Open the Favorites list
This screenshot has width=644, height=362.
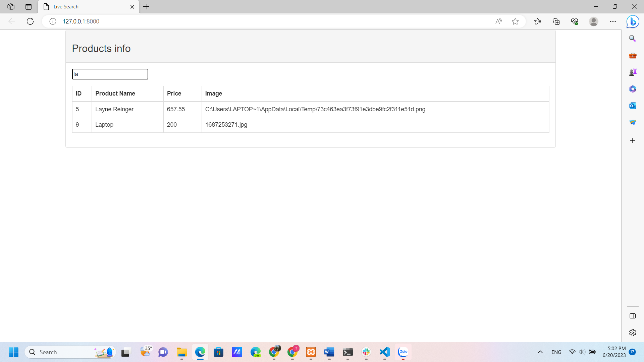[538, 21]
